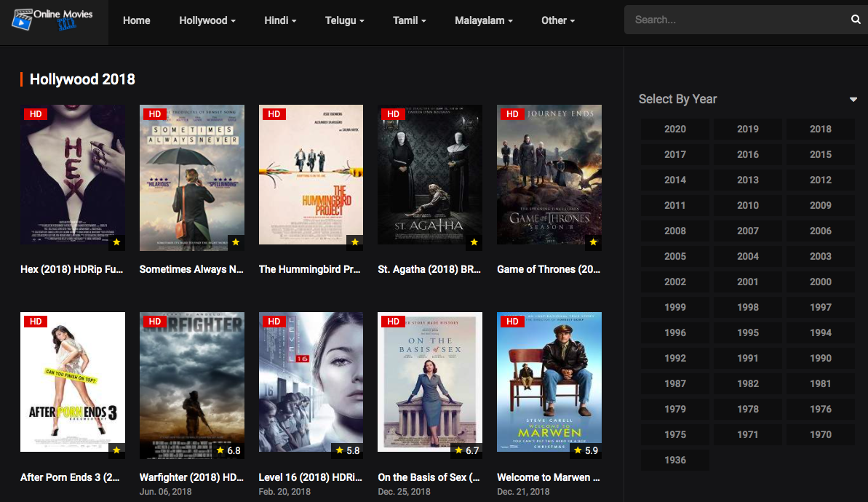The image size is (868, 502).
Task: Choose the year 1936 filter
Action: [674, 460]
